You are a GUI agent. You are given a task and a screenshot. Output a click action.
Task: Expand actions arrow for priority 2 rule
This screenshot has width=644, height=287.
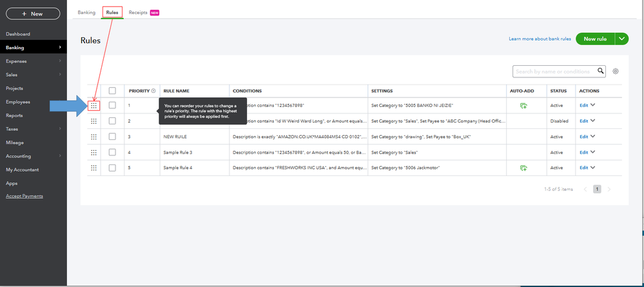pos(592,121)
